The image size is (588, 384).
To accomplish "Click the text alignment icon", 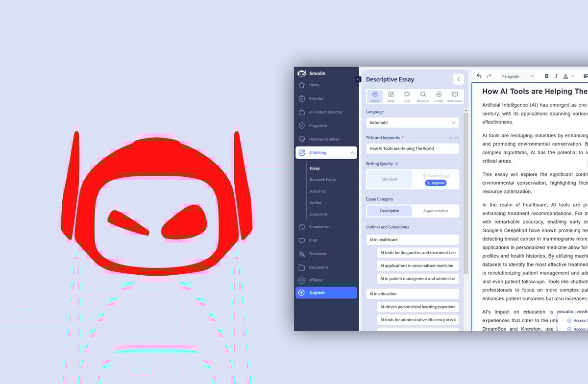I will coord(586,76).
